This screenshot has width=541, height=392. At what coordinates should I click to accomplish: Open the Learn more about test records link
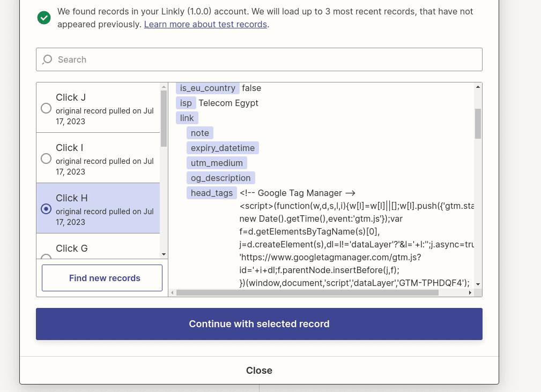click(x=205, y=24)
